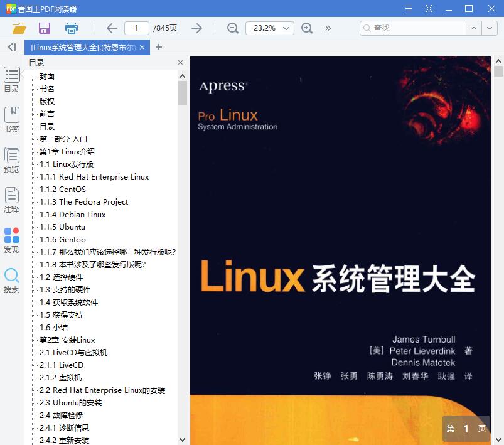Open section 1.1.6 Gentoo
Viewport: 504px width, 445px height.
pos(63,239)
